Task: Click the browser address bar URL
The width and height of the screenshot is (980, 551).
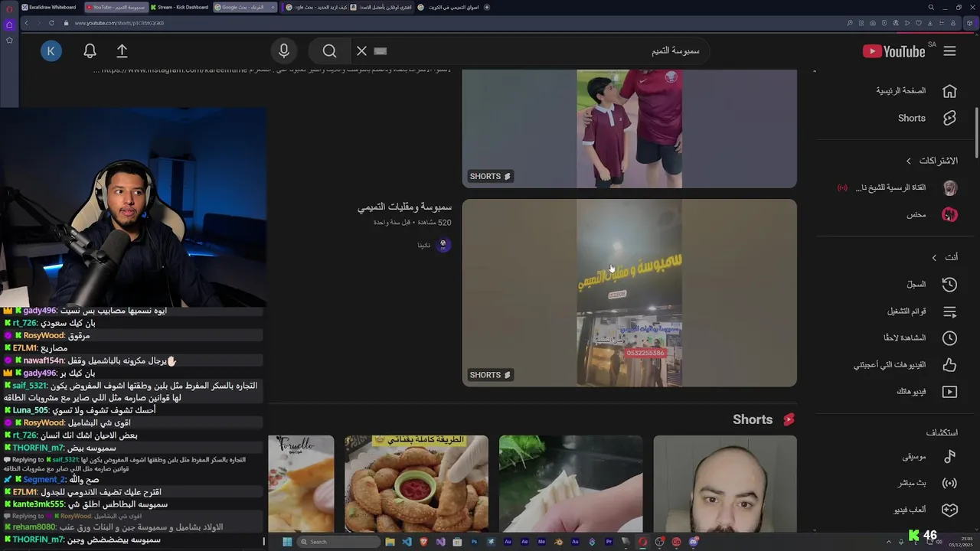Action: [x=119, y=23]
